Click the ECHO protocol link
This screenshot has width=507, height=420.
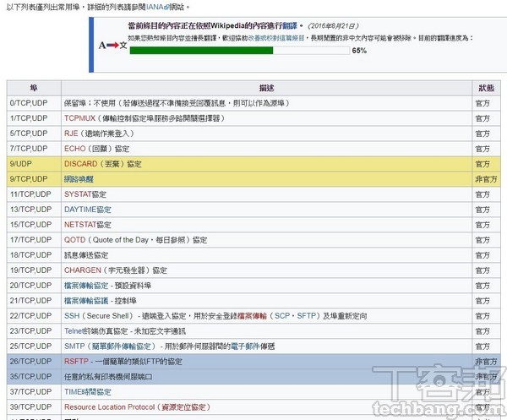[x=75, y=149]
